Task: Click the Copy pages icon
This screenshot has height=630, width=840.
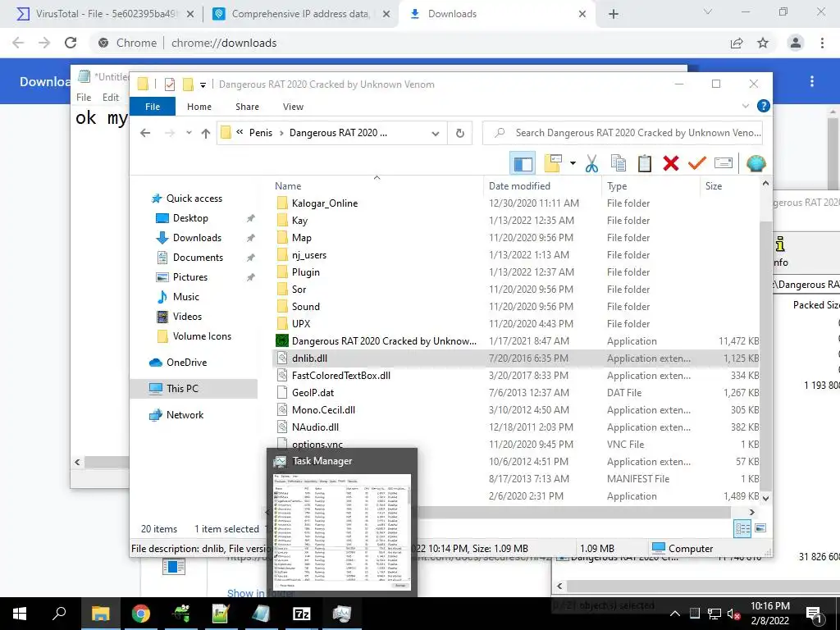Action: pos(619,163)
